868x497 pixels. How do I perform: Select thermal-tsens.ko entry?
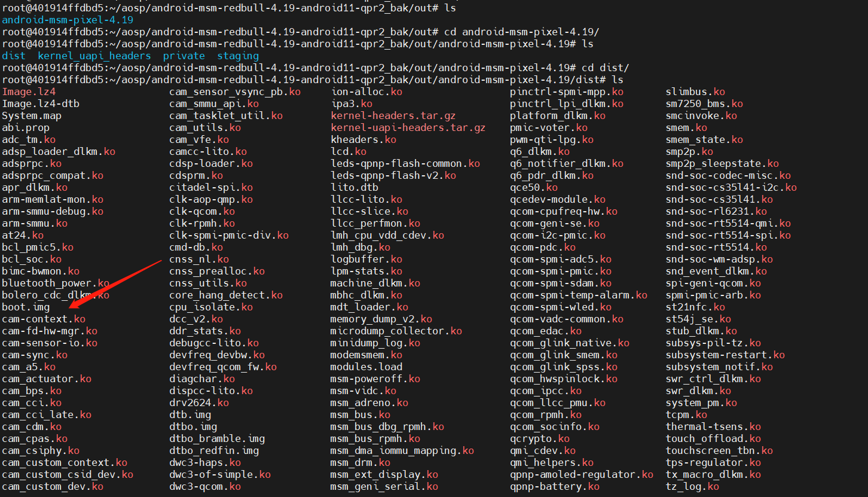tap(713, 426)
